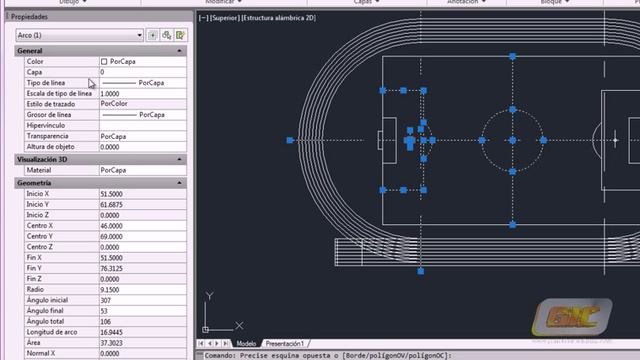
Task: Collapse the General section
Action: pos(179,51)
